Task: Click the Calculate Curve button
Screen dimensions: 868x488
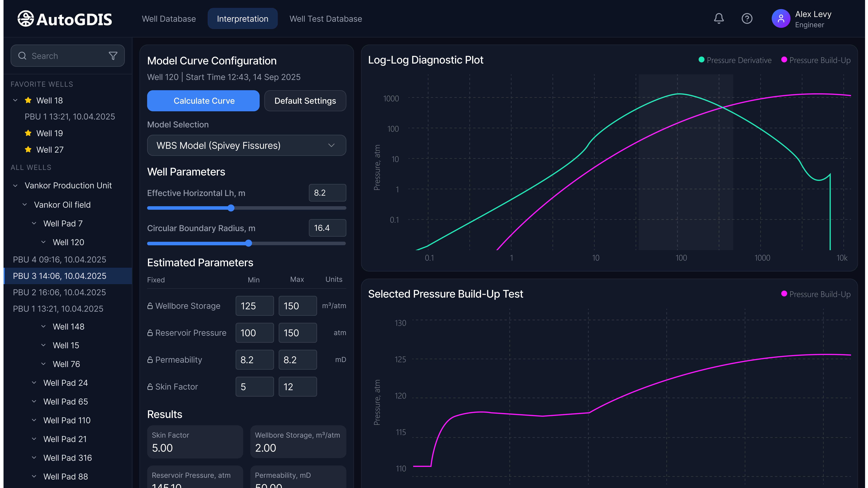Action: [x=203, y=101]
